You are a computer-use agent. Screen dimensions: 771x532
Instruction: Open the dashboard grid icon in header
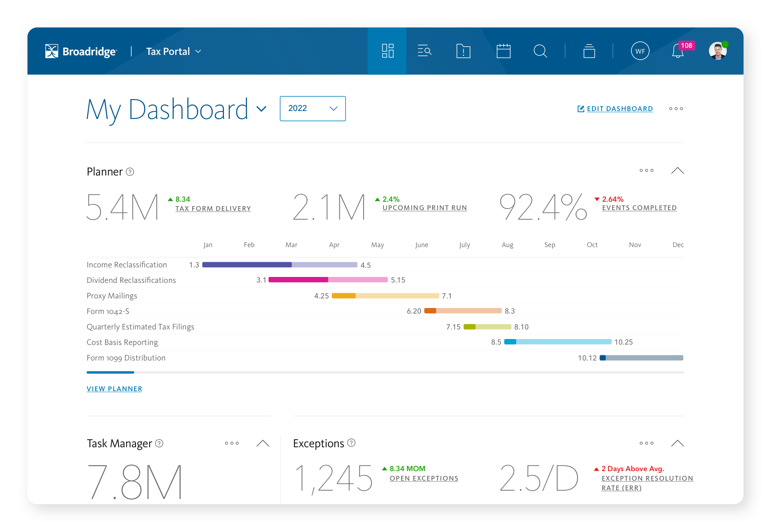tap(387, 51)
